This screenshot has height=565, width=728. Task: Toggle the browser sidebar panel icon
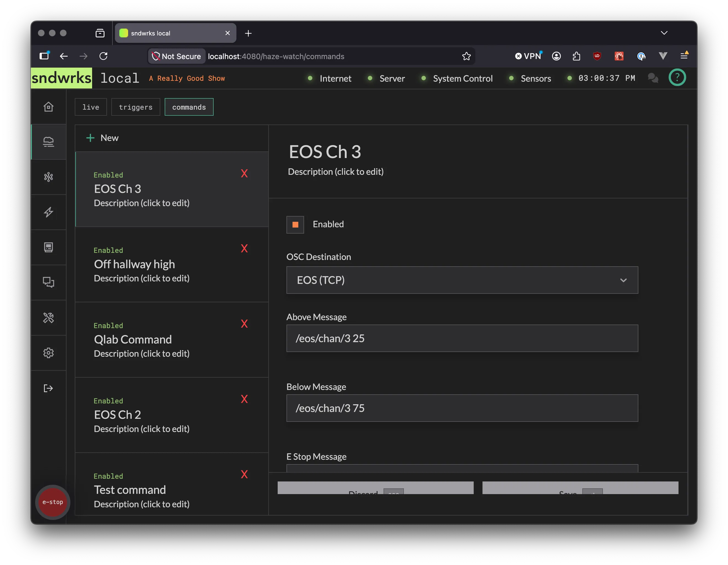44,56
